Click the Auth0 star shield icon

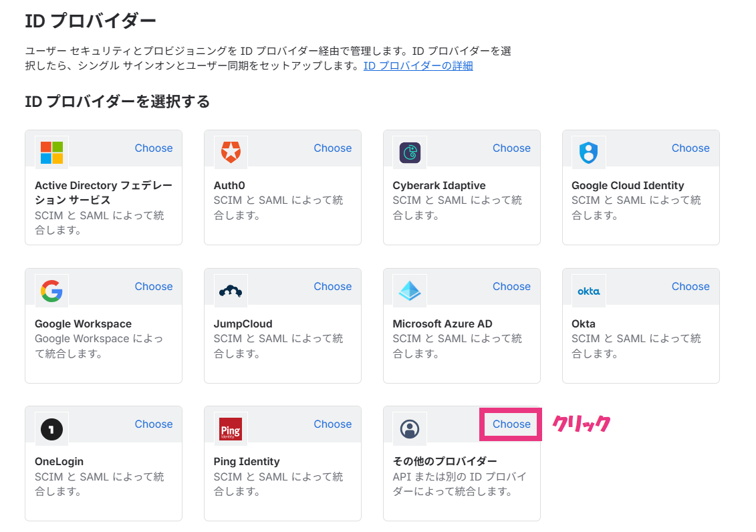tap(231, 152)
